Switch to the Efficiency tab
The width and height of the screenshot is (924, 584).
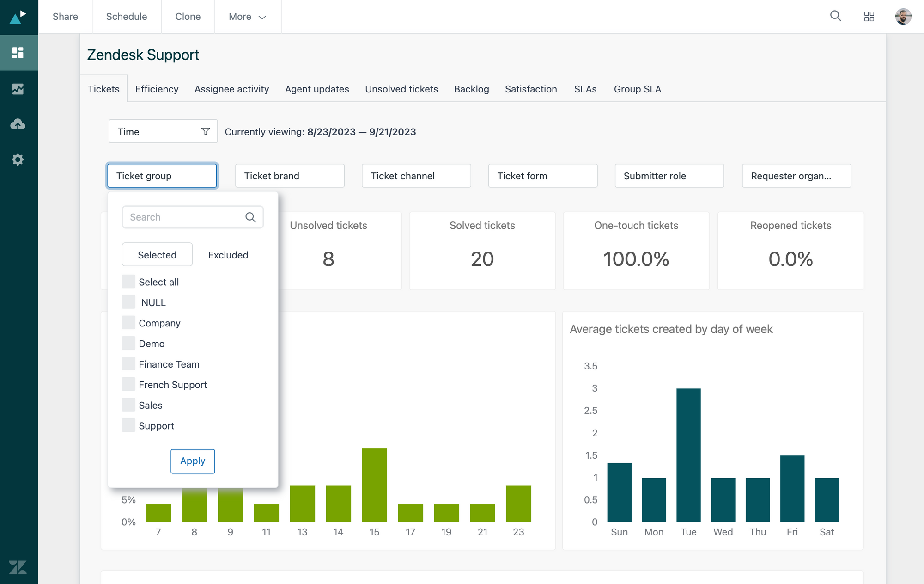tap(157, 89)
